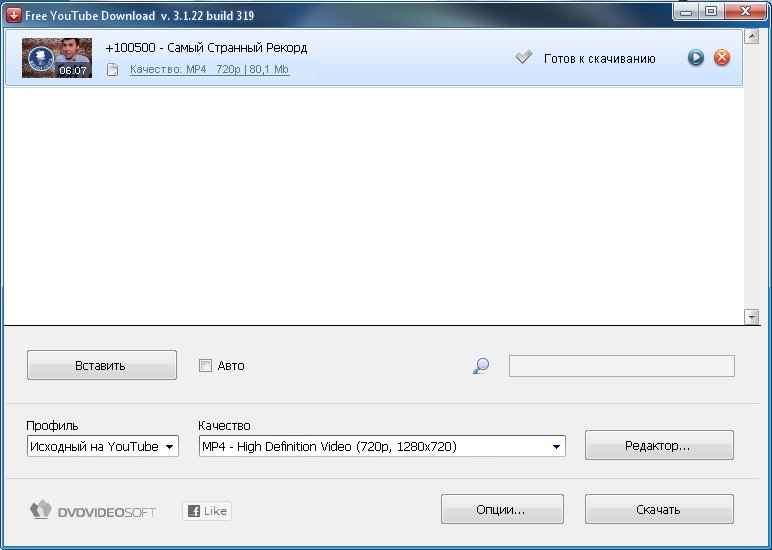Viewport: 772px width, 550px height.
Task: Open the Профиль dropdown
Action: click(x=102, y=447)
